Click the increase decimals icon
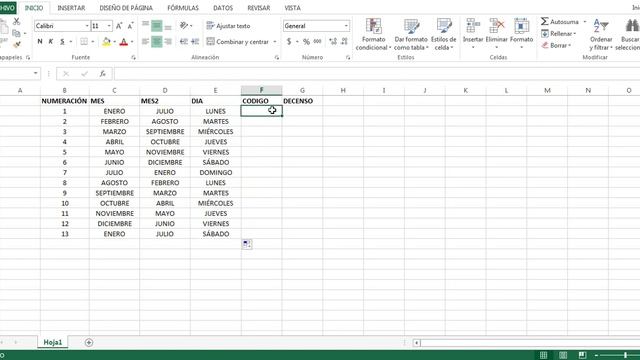The height and width of the screenshot is (360, 640). pos(333,42)
